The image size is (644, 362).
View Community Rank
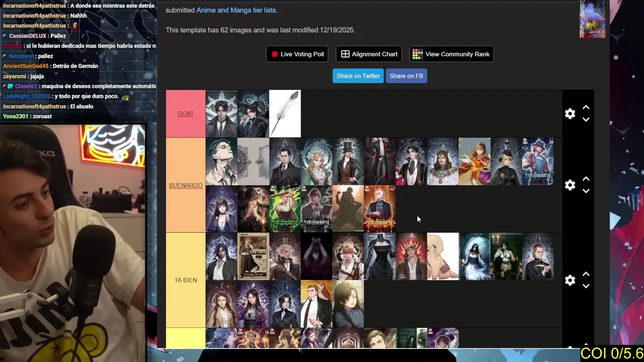pyautogui.click(x=451, y=54)
